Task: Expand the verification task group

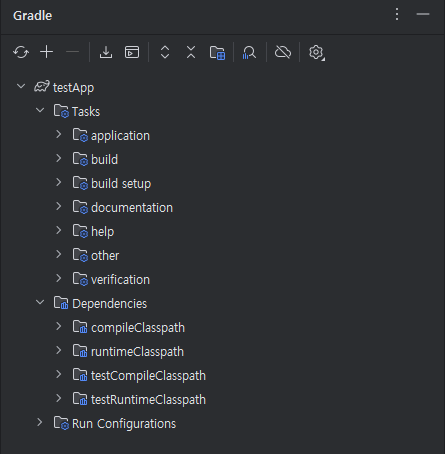Action: click(x=59, y=278)
